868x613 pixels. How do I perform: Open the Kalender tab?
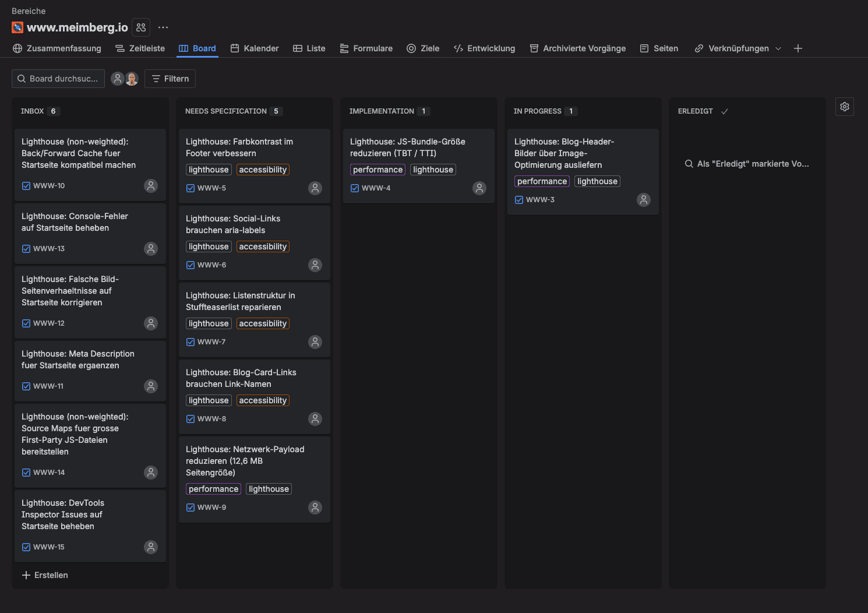(255, 48)
